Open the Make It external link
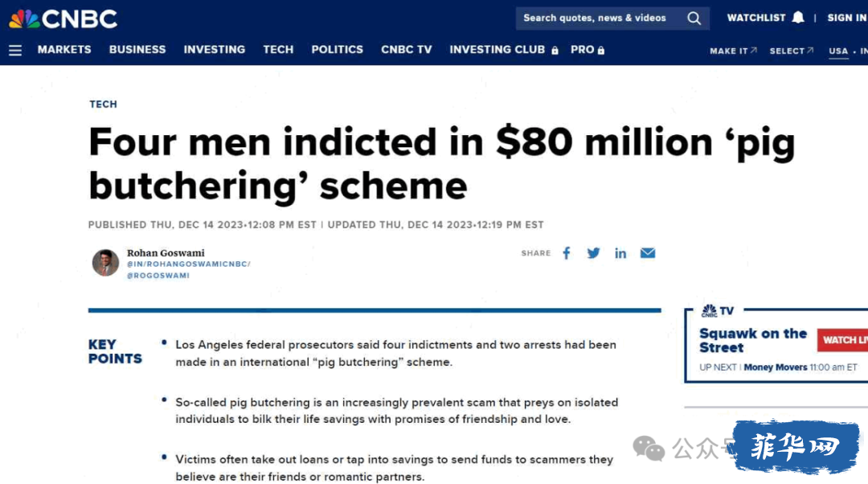The width and height of the screenshot is (868, 484). pos(733,51)
